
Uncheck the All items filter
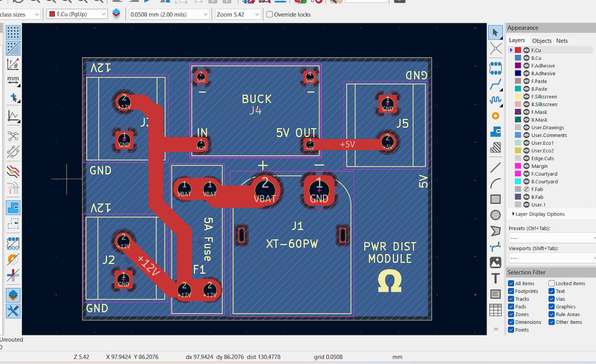click(511, 284)
